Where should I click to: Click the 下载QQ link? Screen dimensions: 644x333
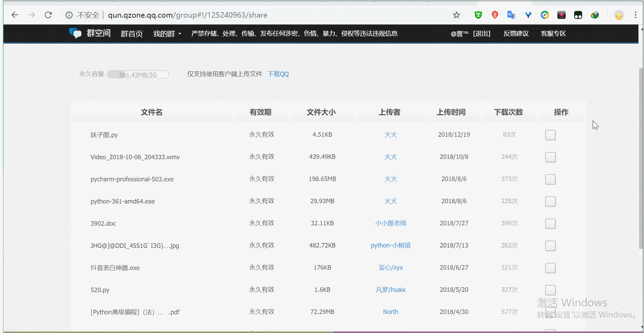tap(278, 74)
